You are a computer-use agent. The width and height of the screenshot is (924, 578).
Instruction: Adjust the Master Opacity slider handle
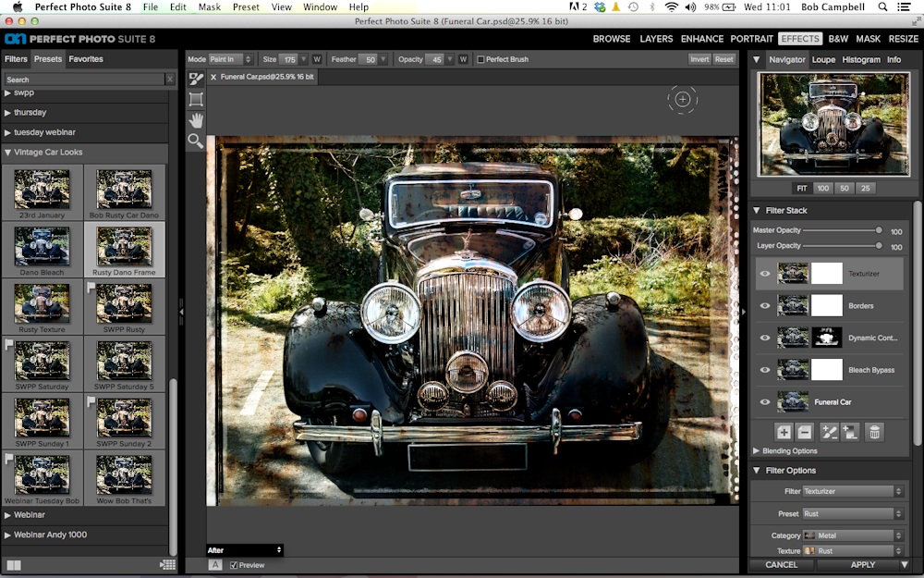(x=879, y=230)
